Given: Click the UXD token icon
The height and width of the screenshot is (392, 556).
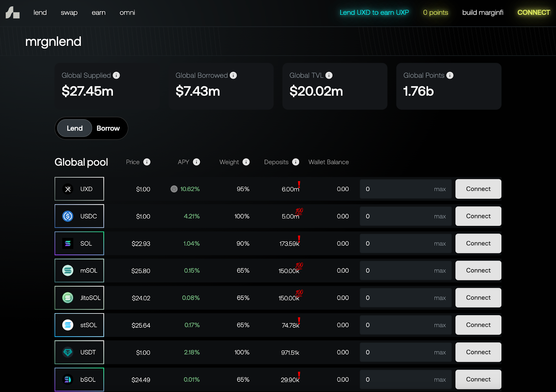Looking at the screenshot, I should (68, 189).
